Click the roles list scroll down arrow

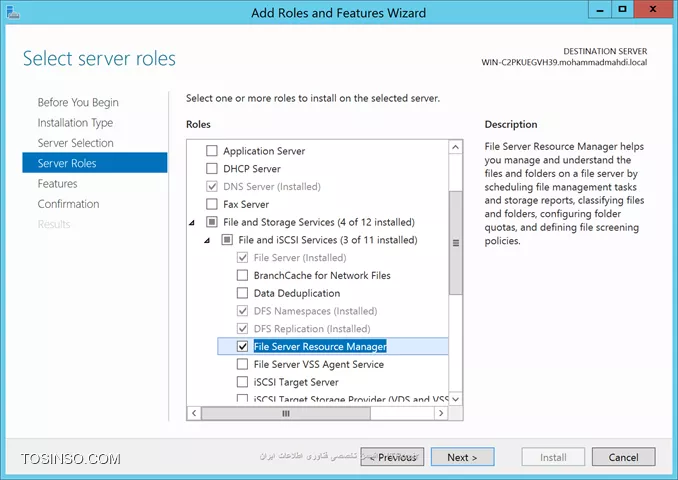click(455, 399)
